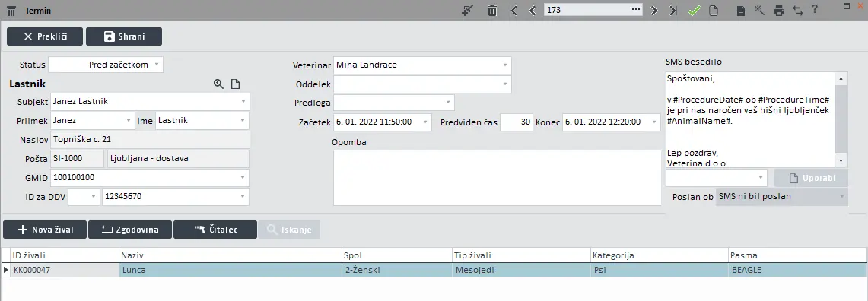Click the Spol column header
This screenshot has width=868, height=301.
397,255
